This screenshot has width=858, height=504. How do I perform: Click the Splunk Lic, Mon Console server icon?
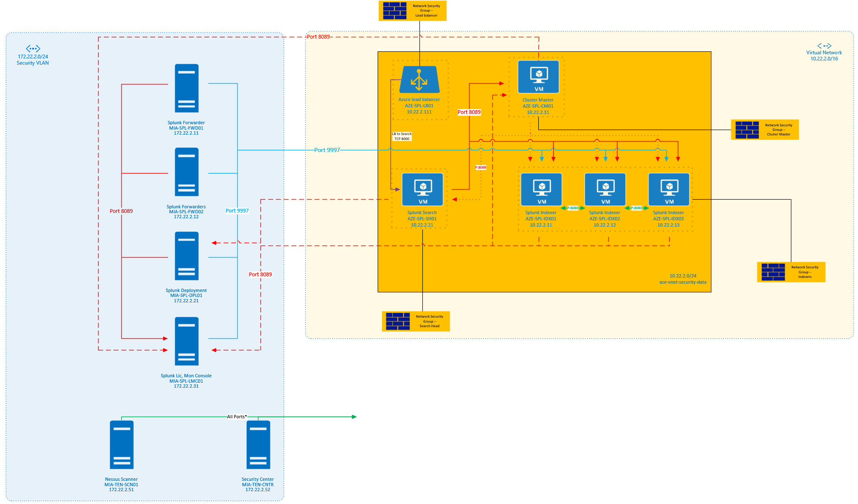187,341
